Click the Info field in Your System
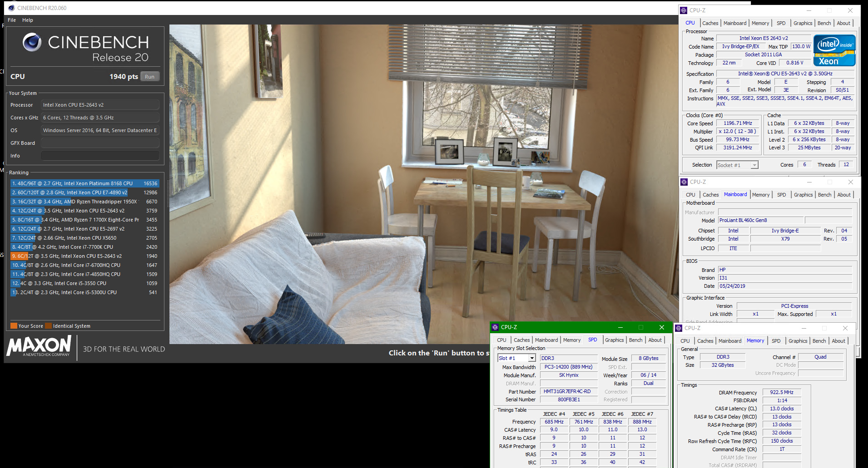The image size is (868, 468). click(x=100, y=156)
